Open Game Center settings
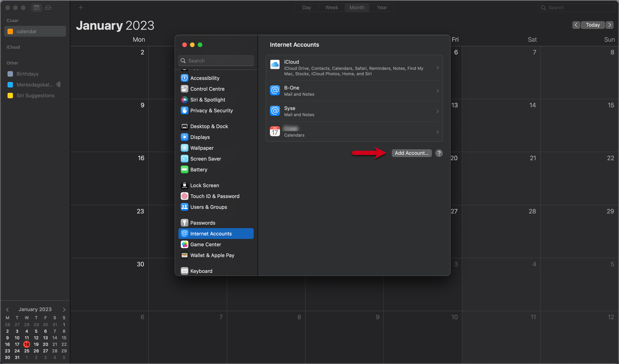The width and height of the screenshot is (619, 364). point(216,244)
